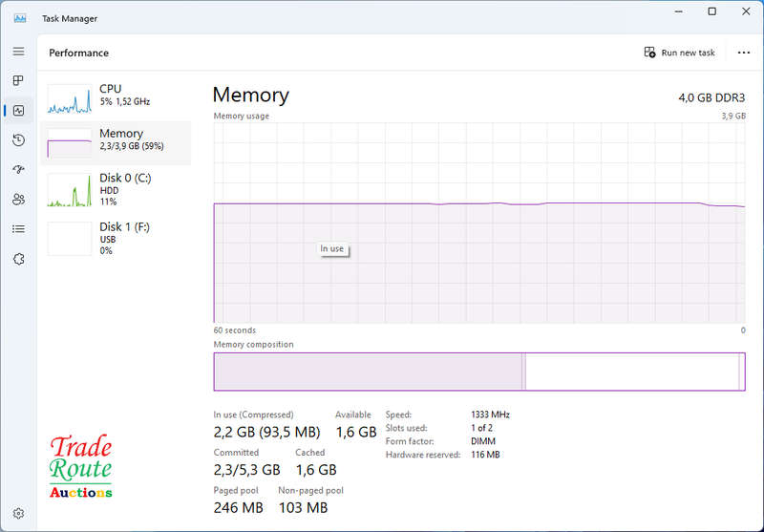The image size is (764, 532).
Task: Click the CPU mini graph thumbnail
Action: point(69,99)
